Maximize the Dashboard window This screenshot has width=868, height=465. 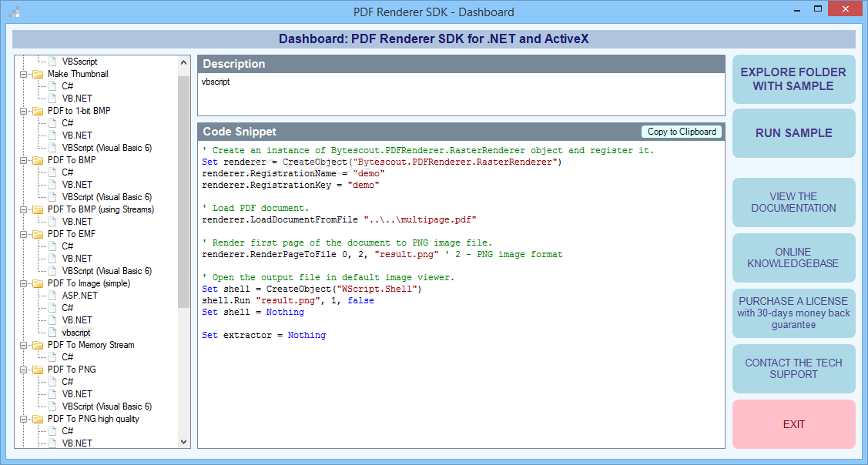tap(818, 9)
